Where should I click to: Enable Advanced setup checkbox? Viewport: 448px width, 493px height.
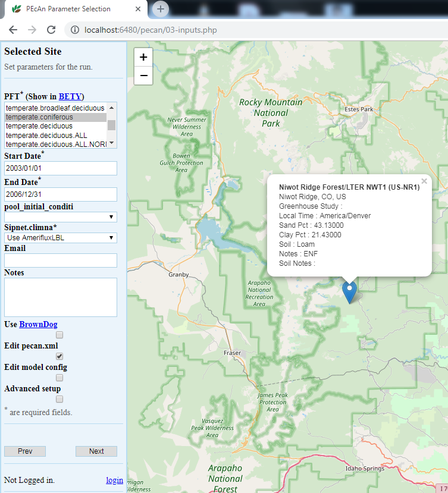[59, 399]
